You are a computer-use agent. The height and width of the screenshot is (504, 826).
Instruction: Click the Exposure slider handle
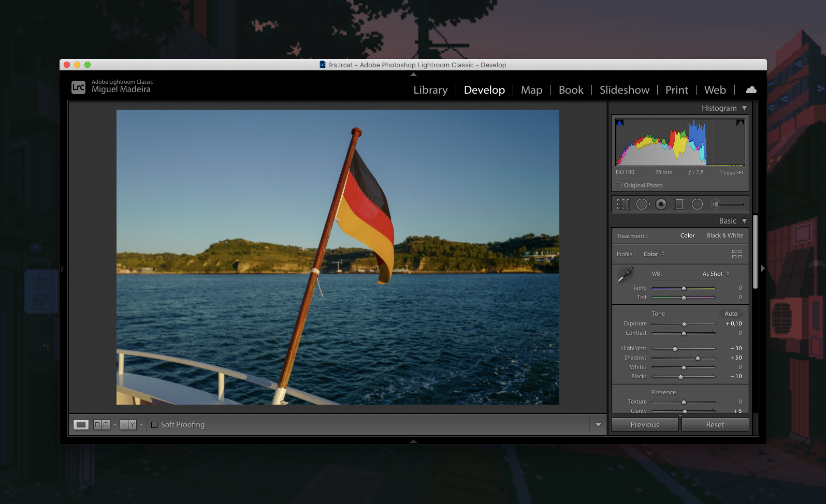[x=684, y=324]
